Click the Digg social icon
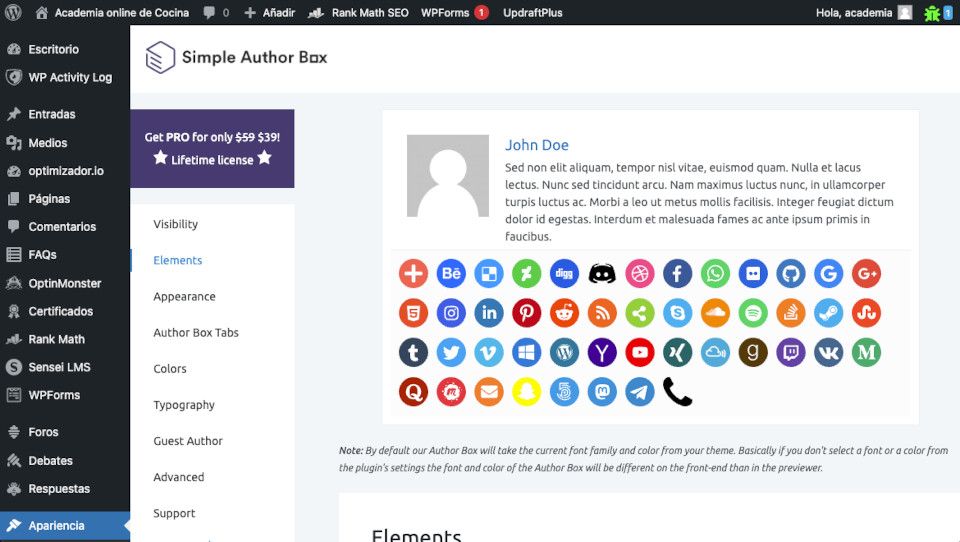960x542 pixels. pyautogui.click(x=564, y=273)
